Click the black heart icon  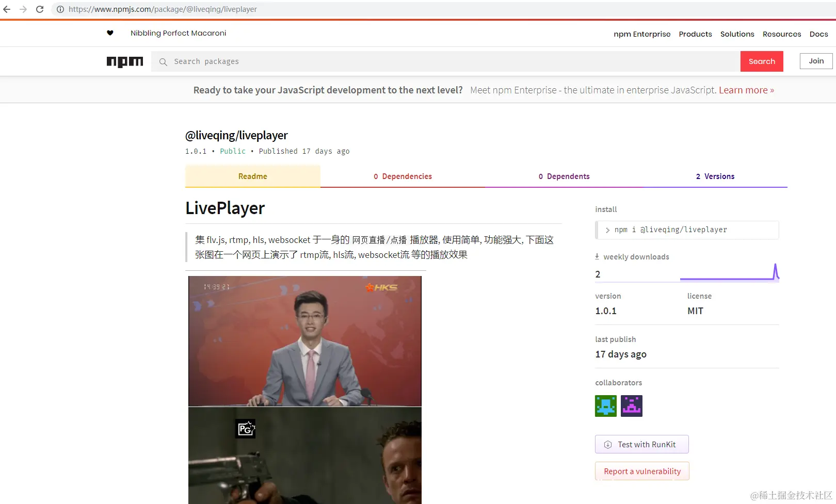click(x=110, y=33)
